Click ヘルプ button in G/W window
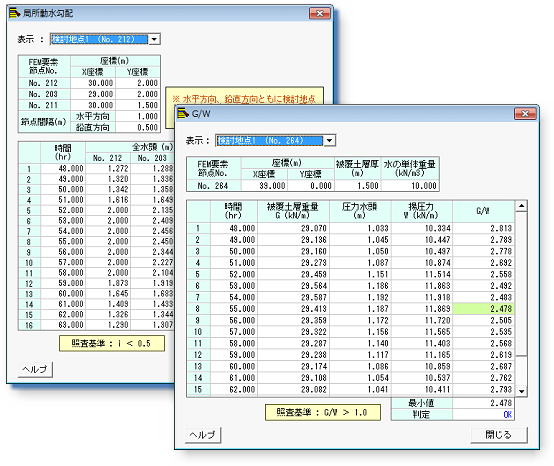The image size is (554, 466). tap(203, 435)
